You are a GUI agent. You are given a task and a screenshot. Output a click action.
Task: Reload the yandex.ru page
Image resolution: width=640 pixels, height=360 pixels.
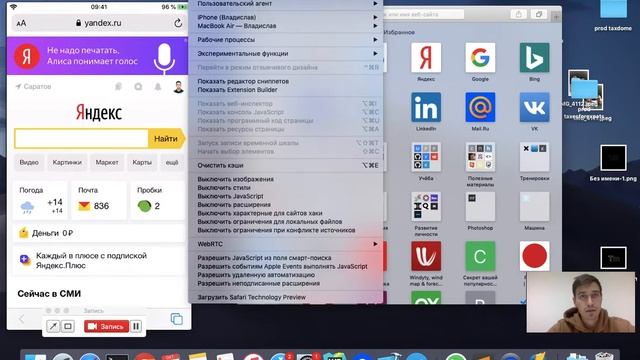click(178, 23)
